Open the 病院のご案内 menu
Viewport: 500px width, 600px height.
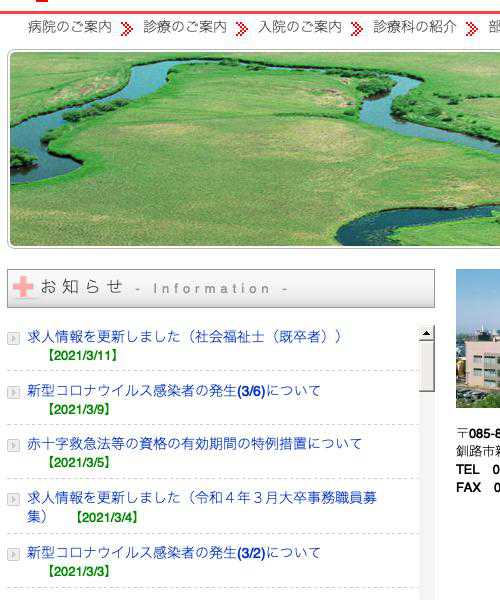coord(70,27)
